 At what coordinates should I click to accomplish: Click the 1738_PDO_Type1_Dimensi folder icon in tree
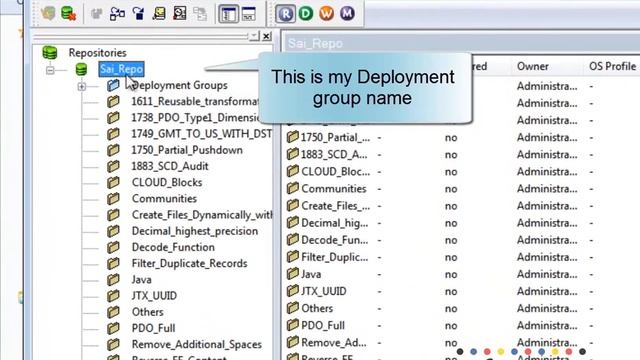click(x=113, y=118)
